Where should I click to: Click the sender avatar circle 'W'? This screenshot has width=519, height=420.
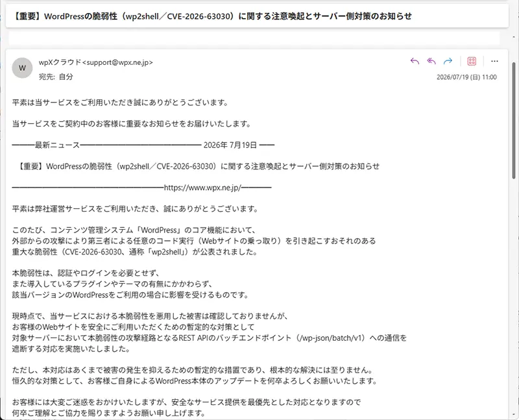pyautogui.click(x=22, y=68)
